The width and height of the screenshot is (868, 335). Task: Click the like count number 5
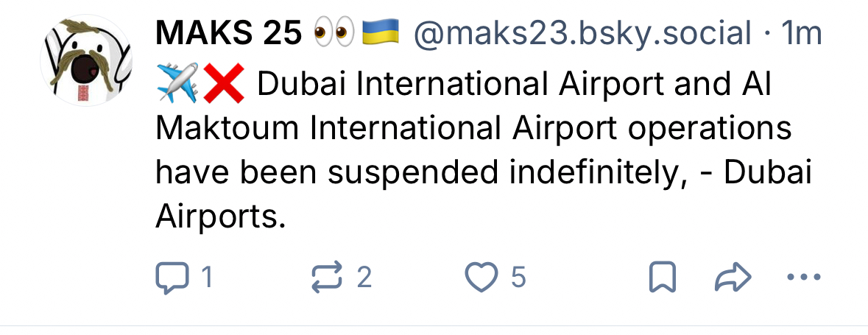518,277
